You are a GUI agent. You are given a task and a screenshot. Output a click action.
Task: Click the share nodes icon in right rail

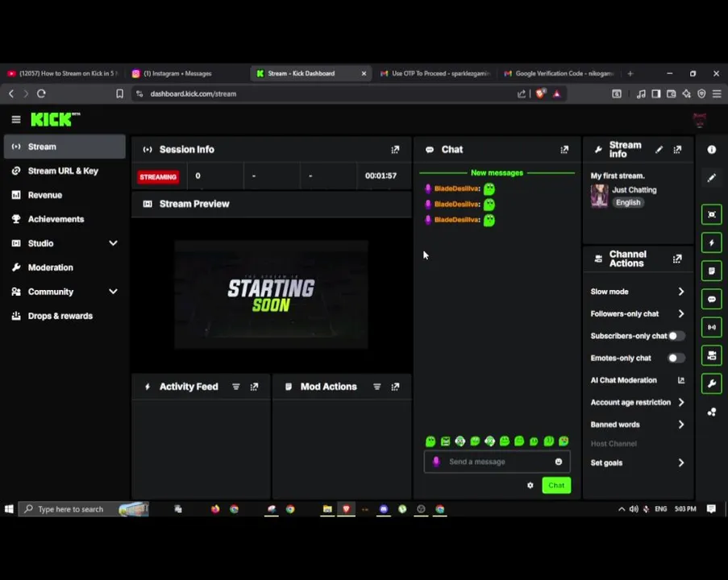[x=711, y=412]
